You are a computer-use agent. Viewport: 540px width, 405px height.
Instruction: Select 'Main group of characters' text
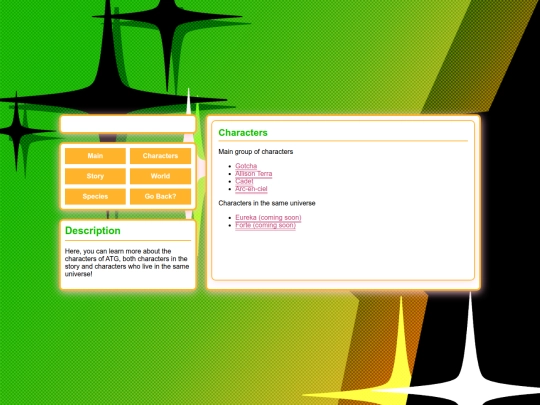(256, 152)
